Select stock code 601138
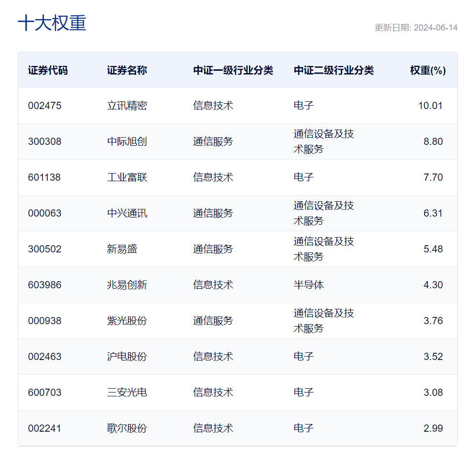476x458 pixels. point(44,177)
